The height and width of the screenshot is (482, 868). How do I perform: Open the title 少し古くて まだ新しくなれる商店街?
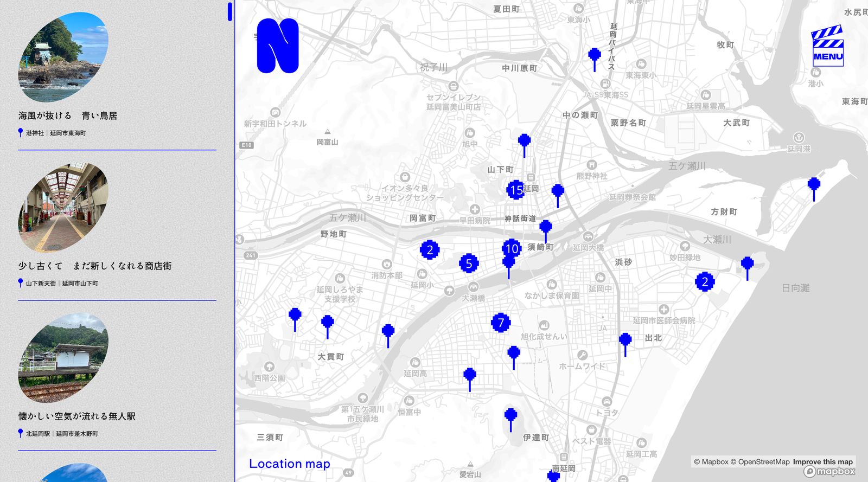[95, 266]
